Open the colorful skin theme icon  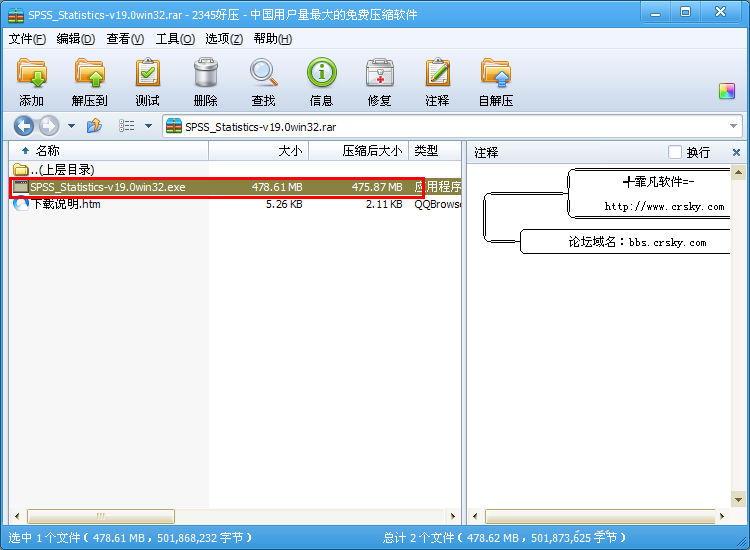pos(727,91)
